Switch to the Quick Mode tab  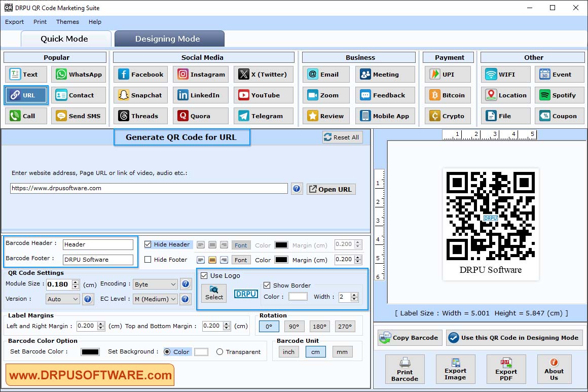click(66, 39)
